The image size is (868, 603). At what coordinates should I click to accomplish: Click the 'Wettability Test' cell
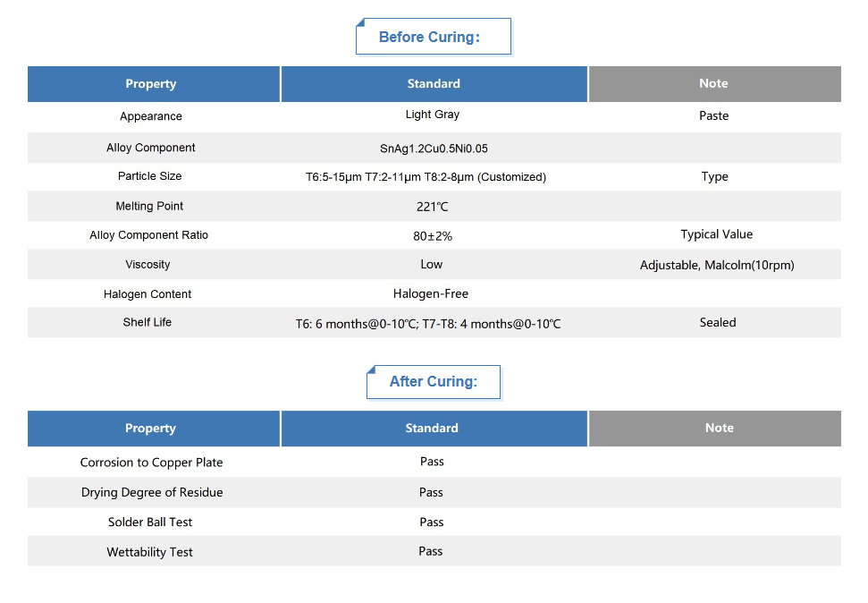(149, 552)
